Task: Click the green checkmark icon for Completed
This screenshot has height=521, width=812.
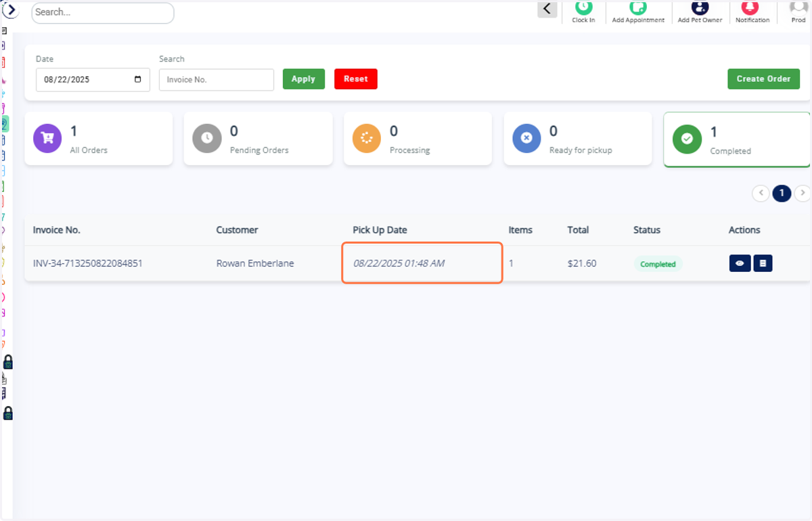Action: (687, 139)
